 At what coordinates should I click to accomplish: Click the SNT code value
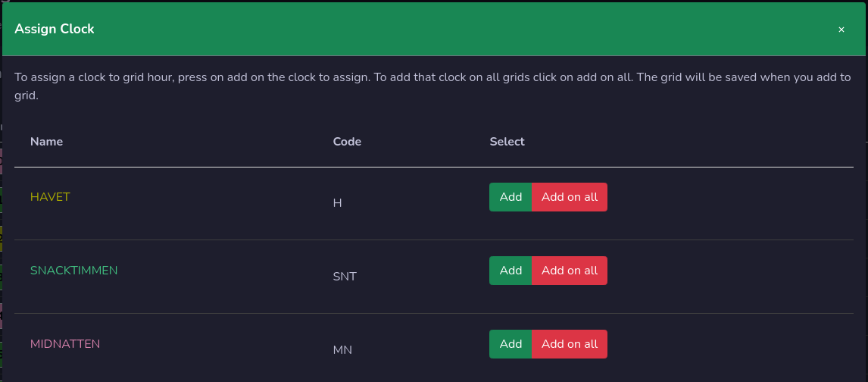tap(345, 276)
